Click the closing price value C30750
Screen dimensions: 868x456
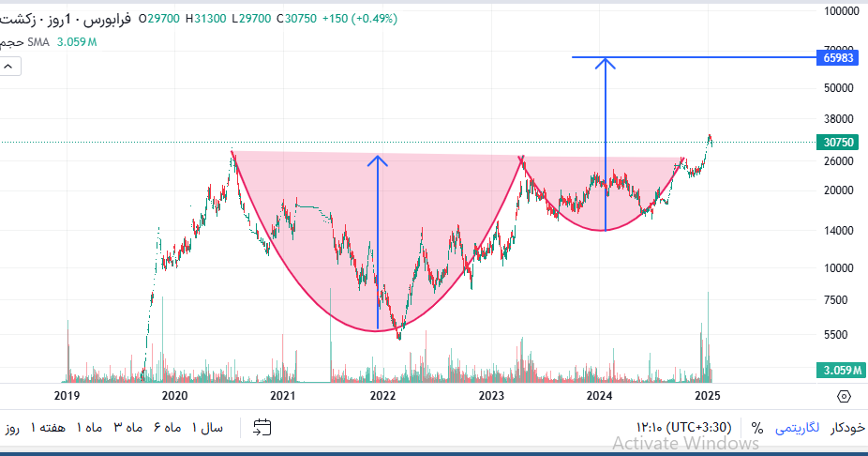297,19
